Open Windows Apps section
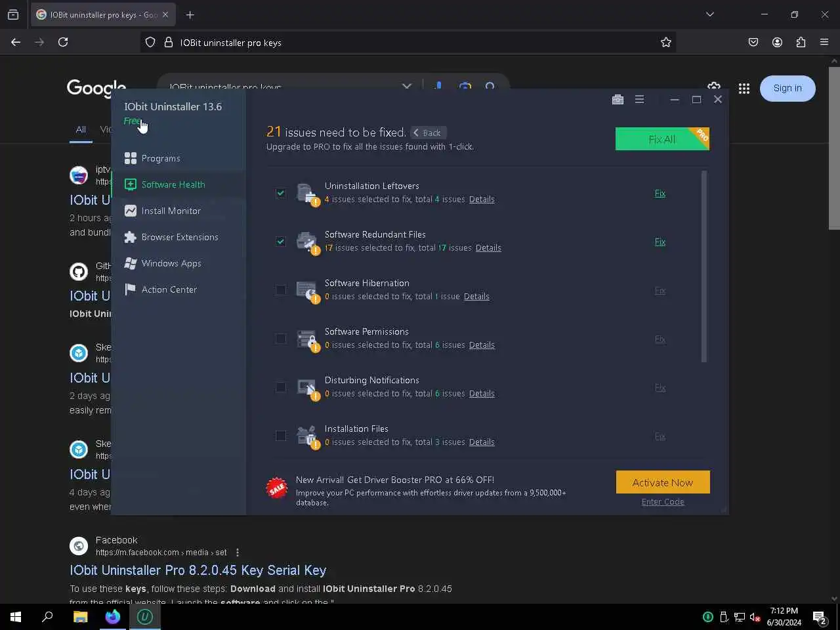 click(x=178, y=263)
